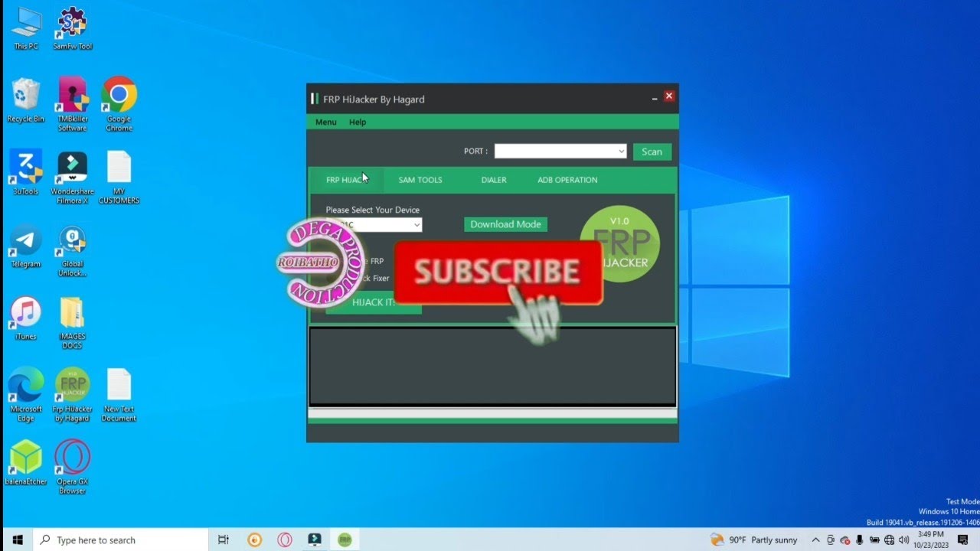The width and height of the screenshot is (980, 551).
Task: Click the Type here to search box
Action: (121, 540)
